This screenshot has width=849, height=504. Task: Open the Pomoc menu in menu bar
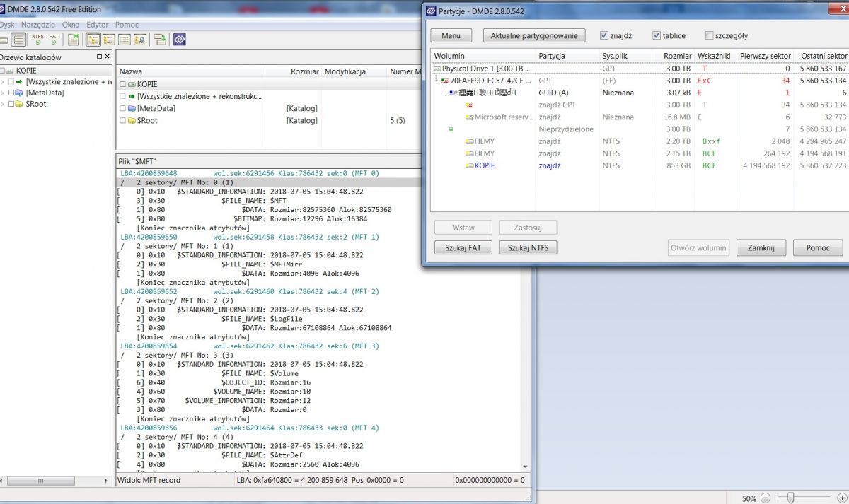127,24
